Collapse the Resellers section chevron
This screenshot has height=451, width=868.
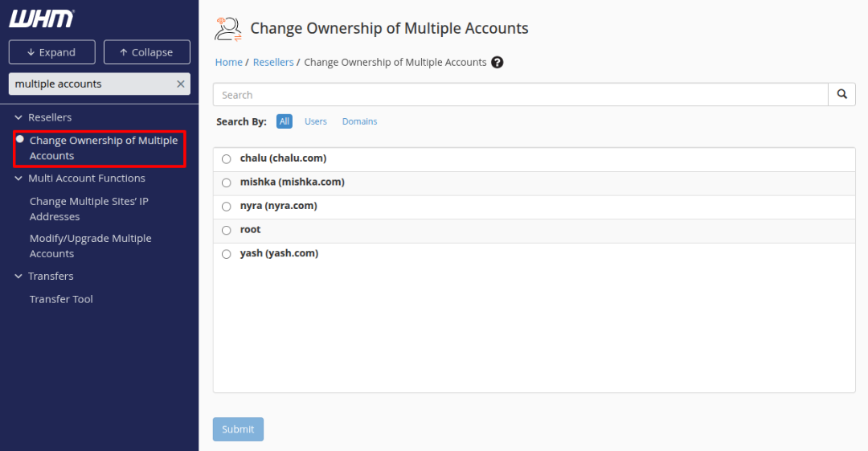tap(18, 117)
